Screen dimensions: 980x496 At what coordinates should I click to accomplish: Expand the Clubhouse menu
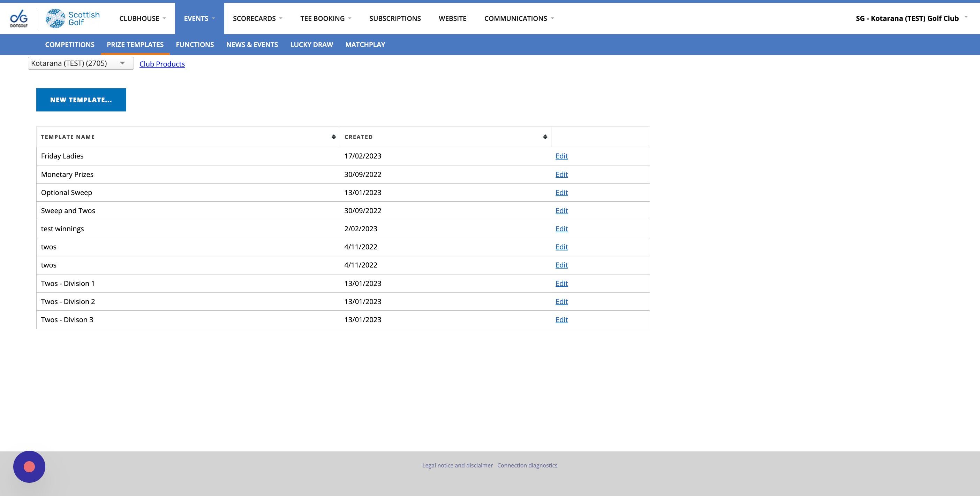click(142, 18)
